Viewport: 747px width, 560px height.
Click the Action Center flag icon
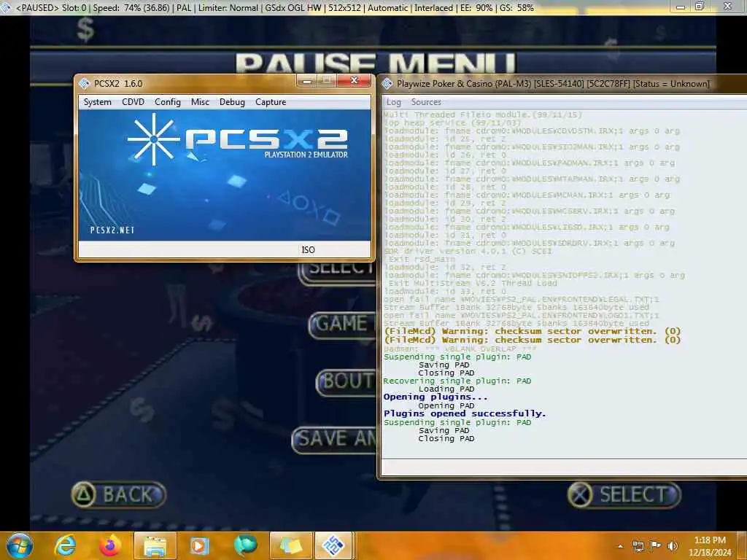click(656, 546)
